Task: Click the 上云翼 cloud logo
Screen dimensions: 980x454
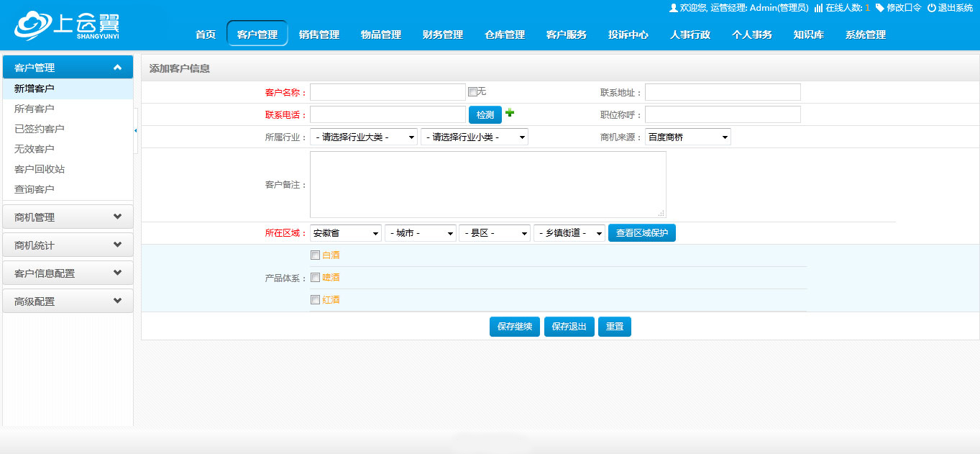Action: click(66, 26)
